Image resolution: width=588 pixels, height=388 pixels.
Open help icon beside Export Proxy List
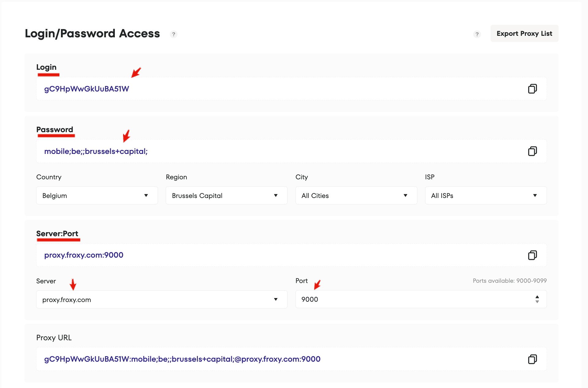coord(477,34)
